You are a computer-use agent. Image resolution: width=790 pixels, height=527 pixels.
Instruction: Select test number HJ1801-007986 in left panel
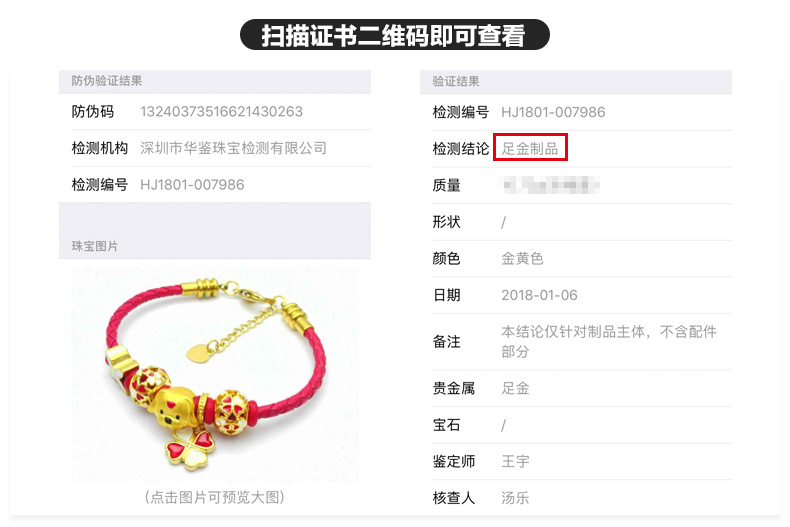[x=192, y=185]
